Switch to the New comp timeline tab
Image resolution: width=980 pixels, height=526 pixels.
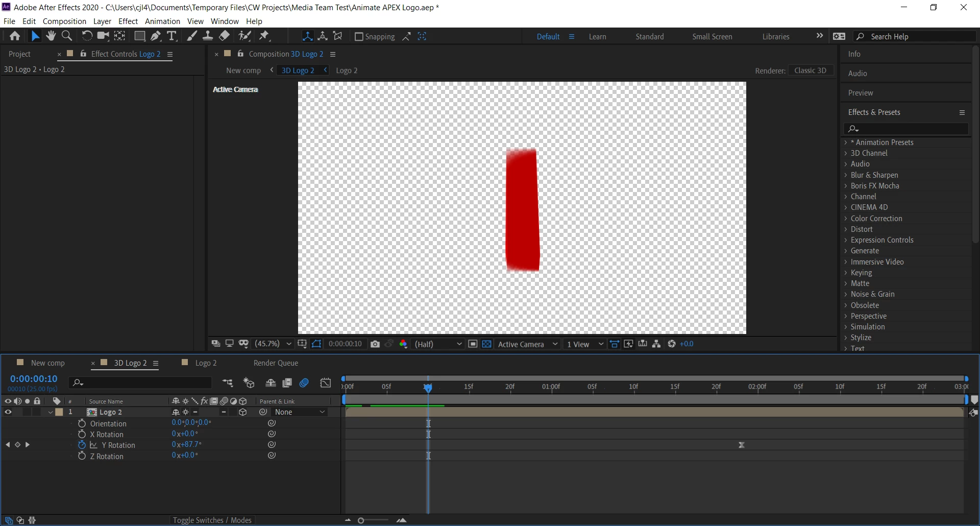[47, 363]
